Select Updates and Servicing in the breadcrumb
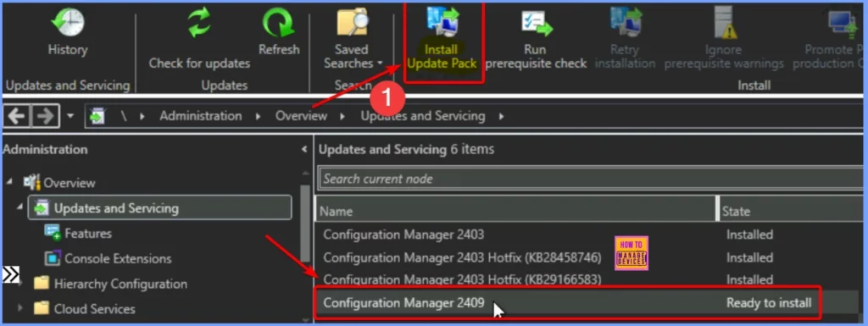 tap(423, 116)
